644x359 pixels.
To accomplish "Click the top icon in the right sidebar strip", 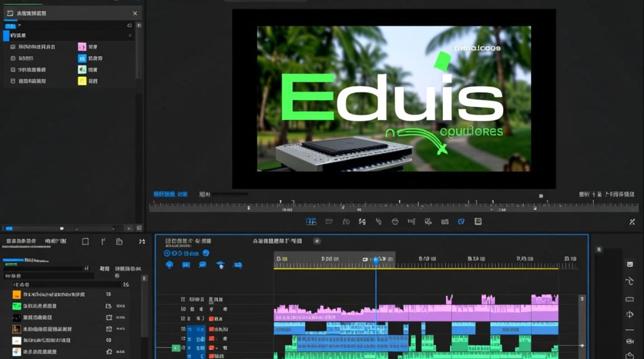I will (630, 264).
